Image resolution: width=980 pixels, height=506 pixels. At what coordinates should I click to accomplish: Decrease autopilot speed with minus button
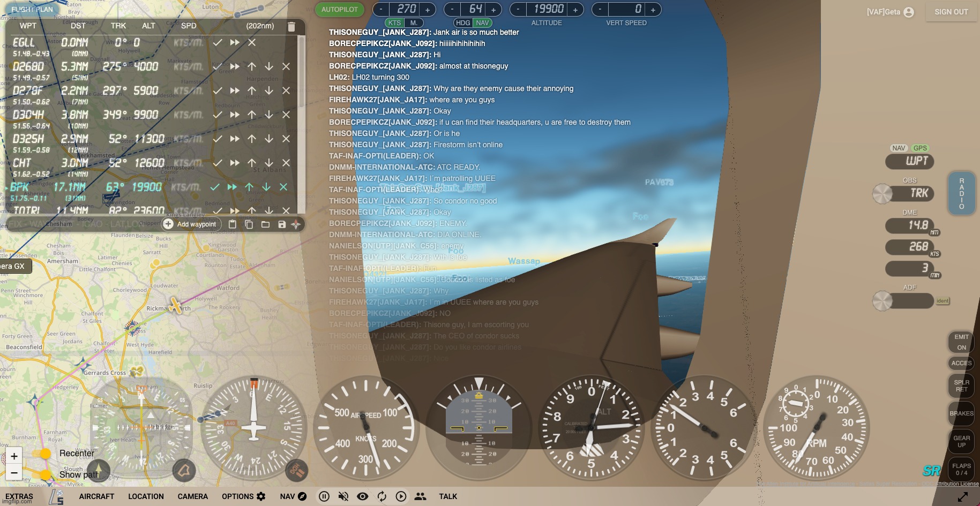coord(381,10)
